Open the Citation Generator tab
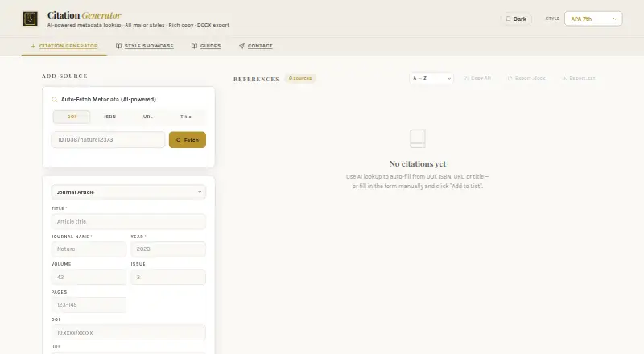 tap(64, 46)
